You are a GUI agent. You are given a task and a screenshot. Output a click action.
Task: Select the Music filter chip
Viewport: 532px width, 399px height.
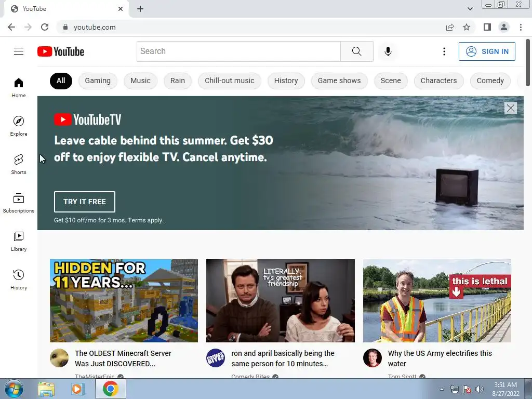140,81
